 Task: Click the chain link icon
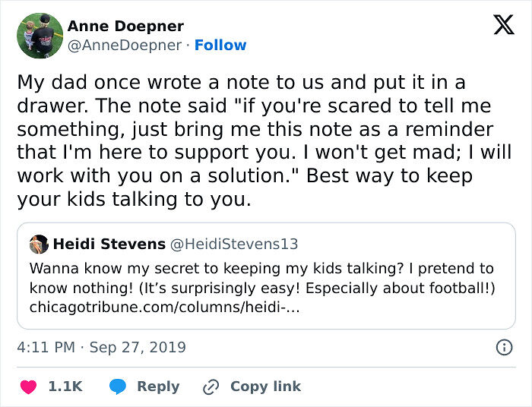point(211,386)
